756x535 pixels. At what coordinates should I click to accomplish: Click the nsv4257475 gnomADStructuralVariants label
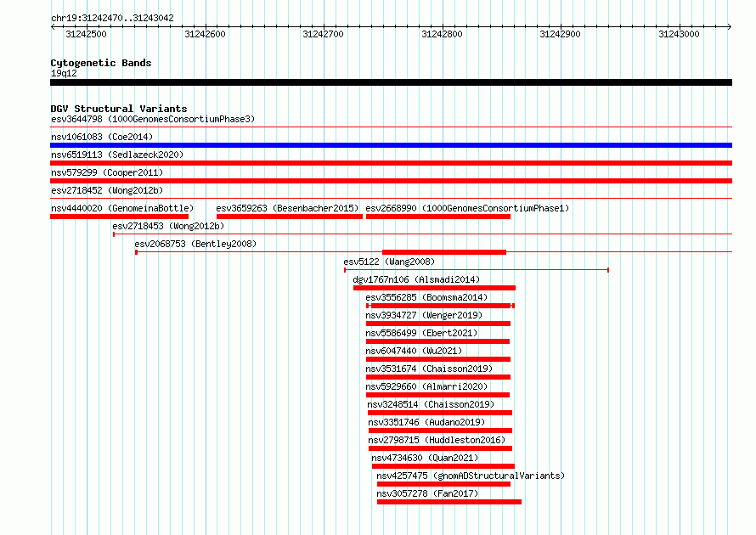(471, 476)
